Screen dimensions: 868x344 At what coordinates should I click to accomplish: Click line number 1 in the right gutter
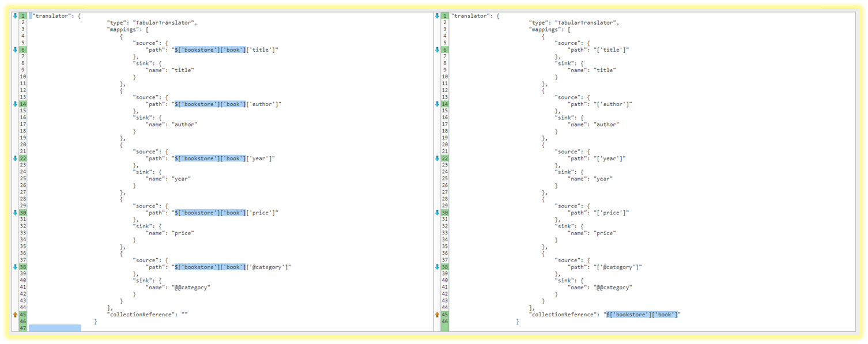point(446,16)
